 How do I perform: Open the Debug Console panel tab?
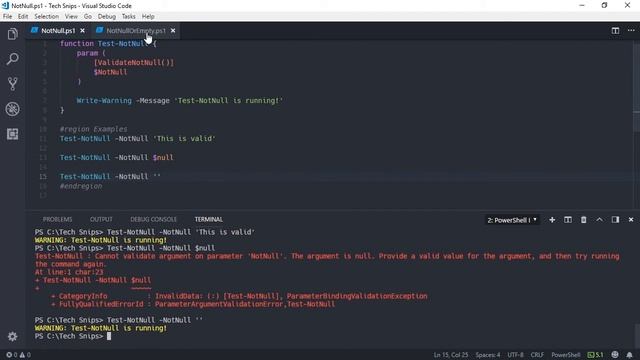(153, 219)
